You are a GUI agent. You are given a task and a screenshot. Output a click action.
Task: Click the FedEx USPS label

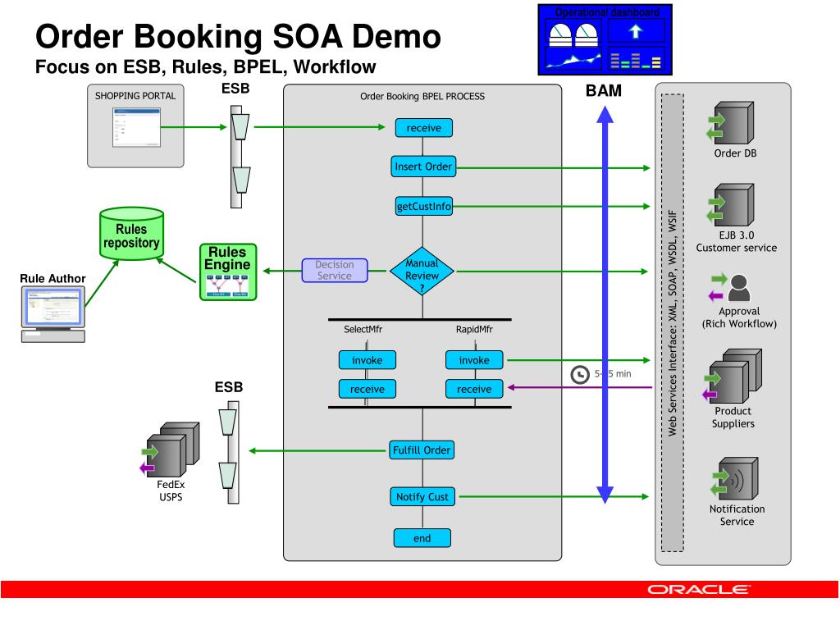coord(171,491)
